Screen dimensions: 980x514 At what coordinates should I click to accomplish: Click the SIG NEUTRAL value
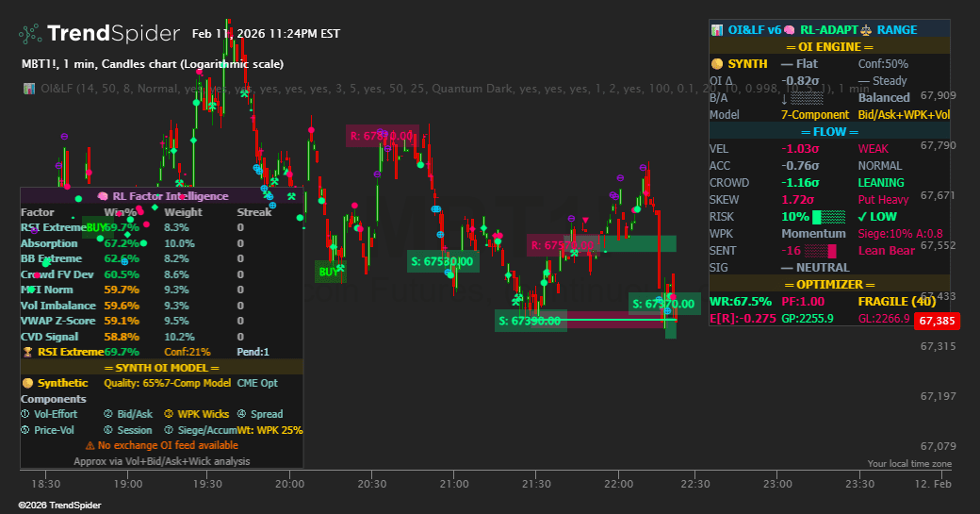pos(815,268)
